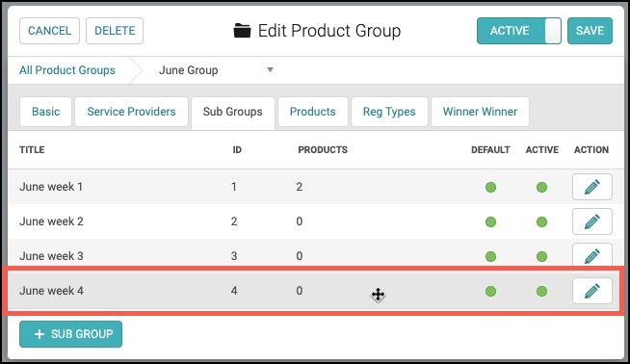Click the ID column header
This screenshot has width=630, height=364.
[x=237, y=150]
